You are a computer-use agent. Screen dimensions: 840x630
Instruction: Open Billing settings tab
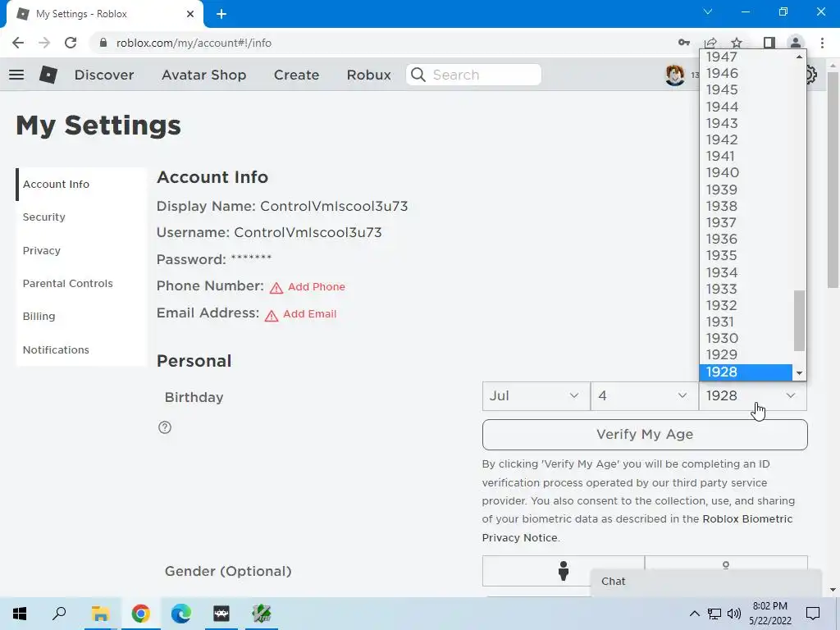tap(81, 316)
